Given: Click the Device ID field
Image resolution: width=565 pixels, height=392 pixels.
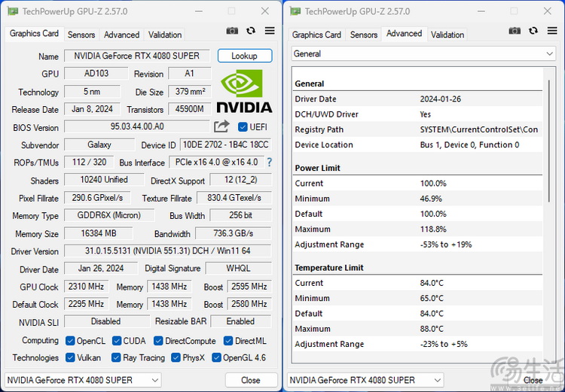Looking at the screenshot, I should 225,144.
